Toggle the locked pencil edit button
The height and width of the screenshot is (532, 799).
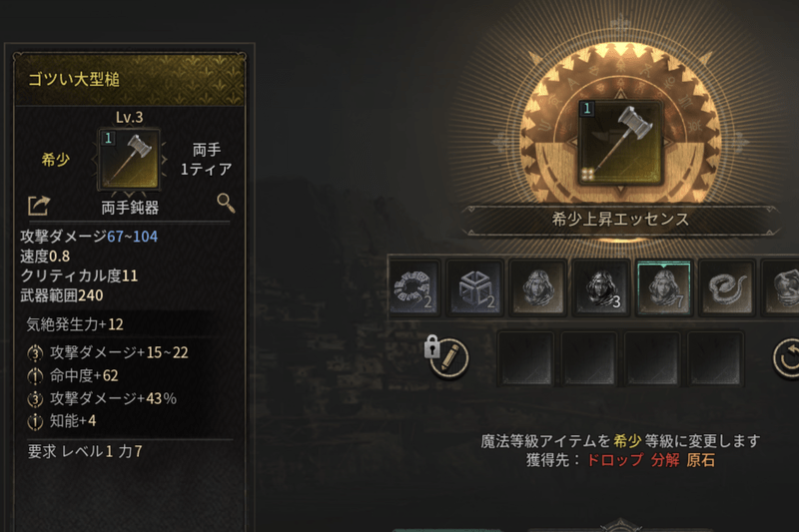[x=446, y=357]
